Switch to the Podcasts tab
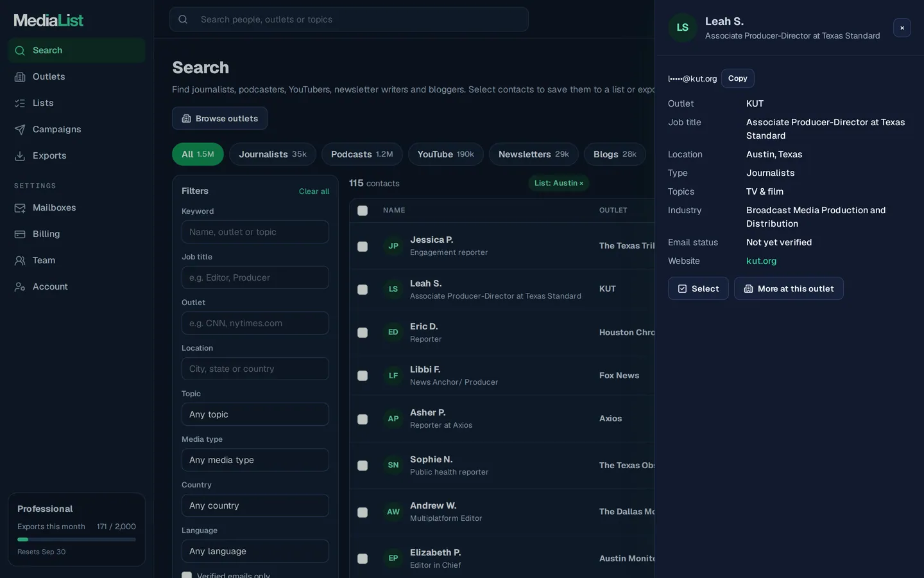 coord(362,154)
